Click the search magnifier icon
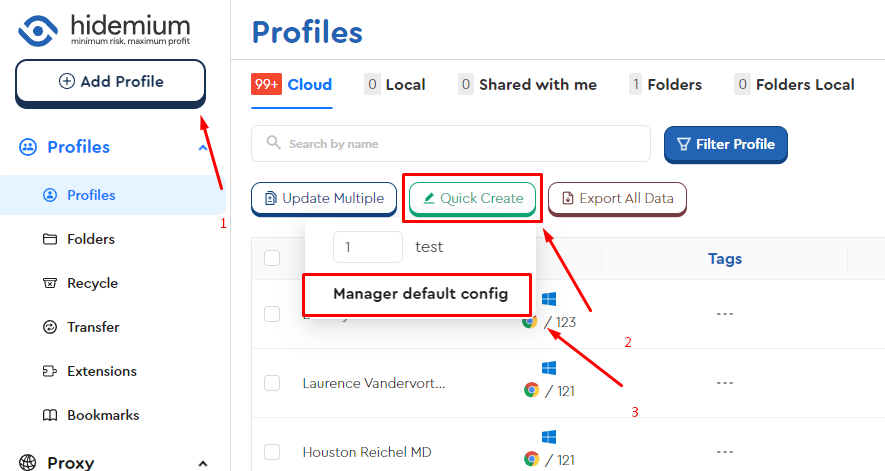This screenshot has width=885, height=471. (273, 142)
